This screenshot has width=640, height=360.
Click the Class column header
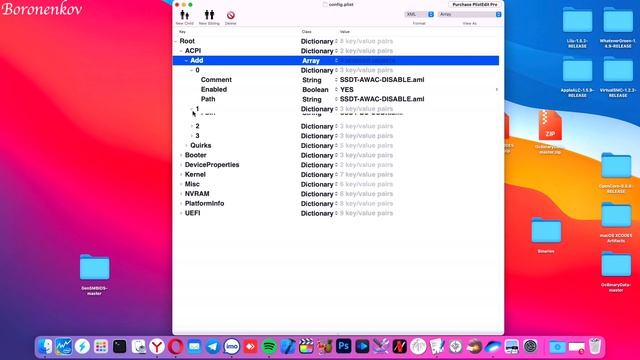pyautogui.click(x=307, y=32)
